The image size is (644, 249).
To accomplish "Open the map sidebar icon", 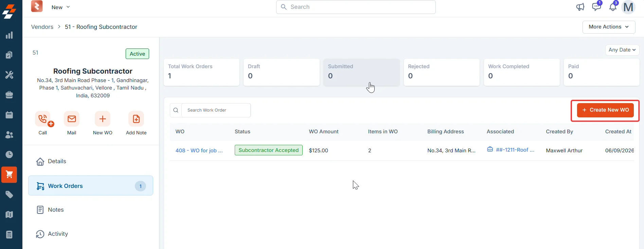I will tap(9, 215).
